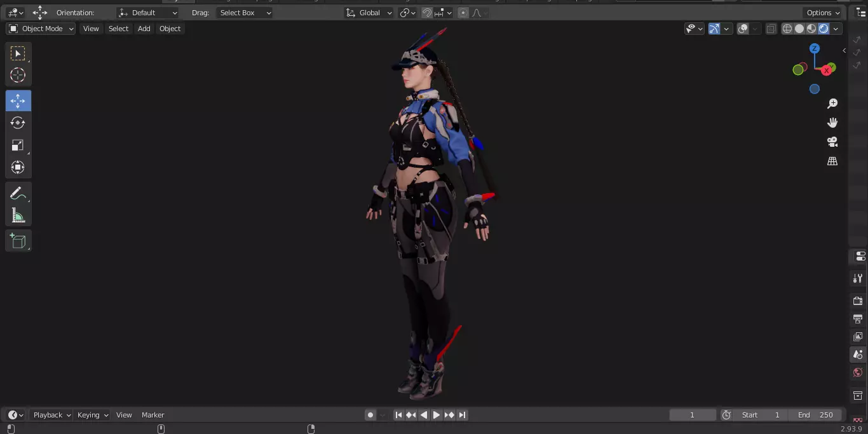Screen dimensions: 868x434
Task: Expand the shading options dropdown
Action: 836,29
